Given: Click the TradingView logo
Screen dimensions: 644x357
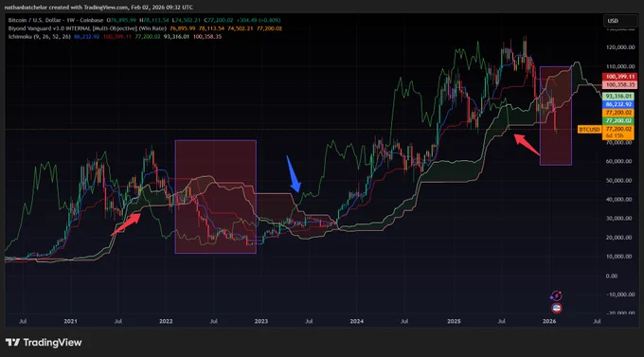Looking at the screenshot, I should [44, 342].
